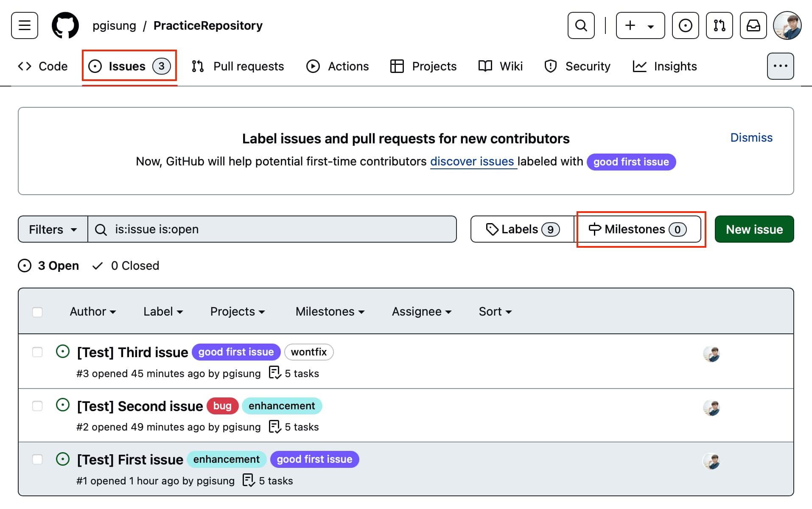Open the global issues circle icon
Screen dimensions: 812x509
point(686,25)
